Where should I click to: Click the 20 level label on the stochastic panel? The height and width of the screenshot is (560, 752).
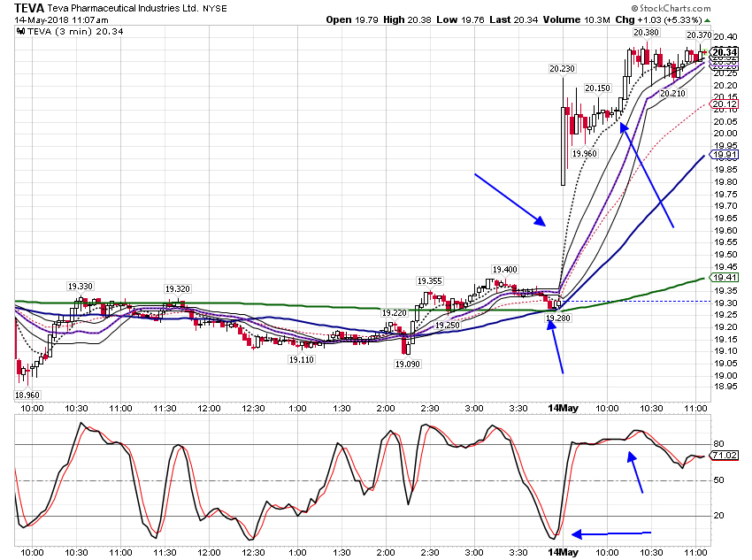coord(719,516)
